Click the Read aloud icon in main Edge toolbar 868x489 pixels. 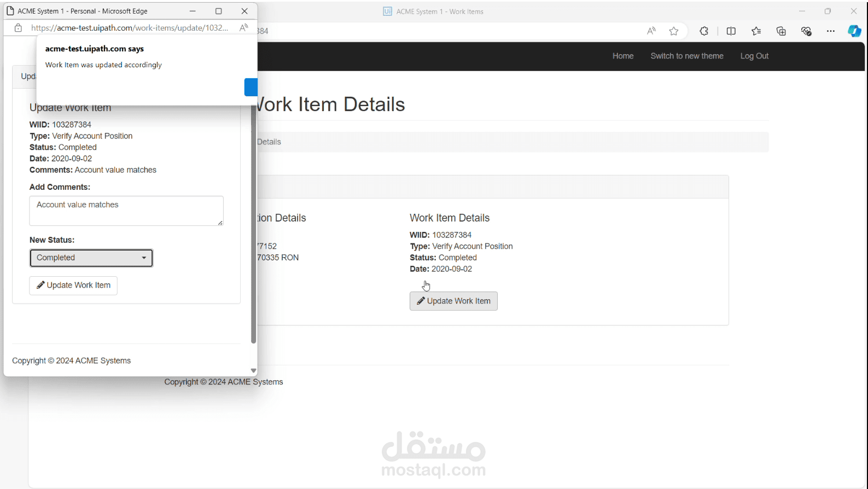[x=651, y=31]
